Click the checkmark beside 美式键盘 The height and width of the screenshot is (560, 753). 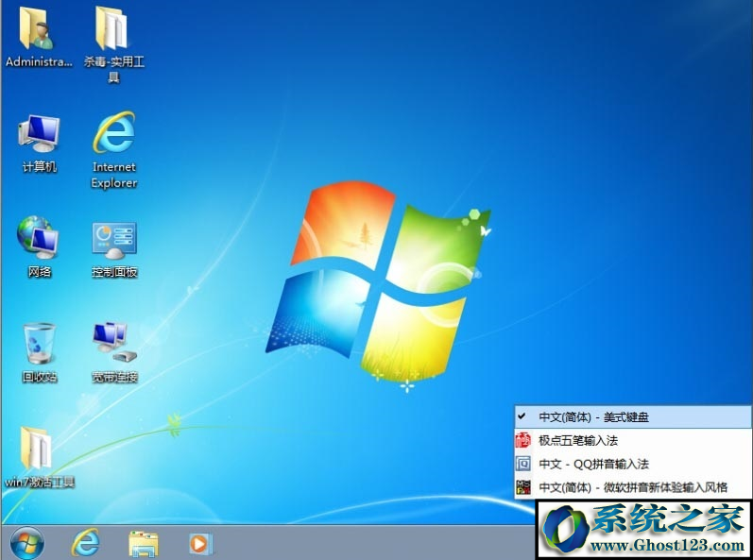coord(522,416)
